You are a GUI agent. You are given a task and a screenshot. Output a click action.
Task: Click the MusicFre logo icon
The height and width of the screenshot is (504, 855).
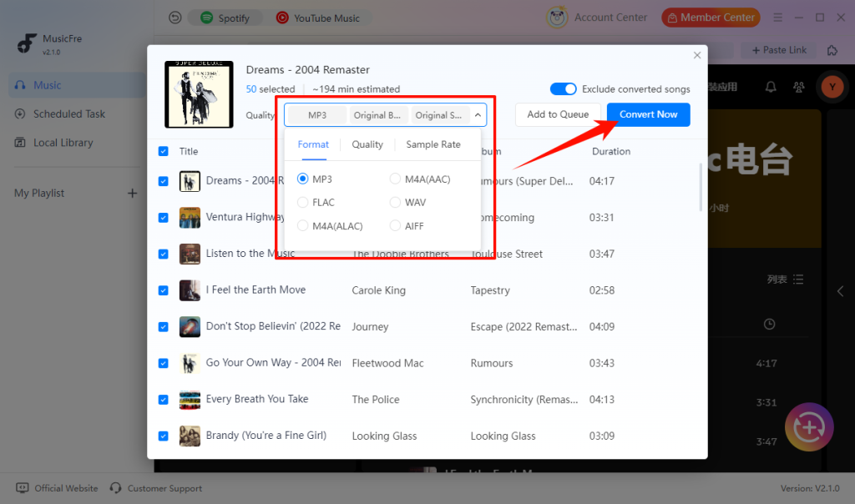point(26,43)
